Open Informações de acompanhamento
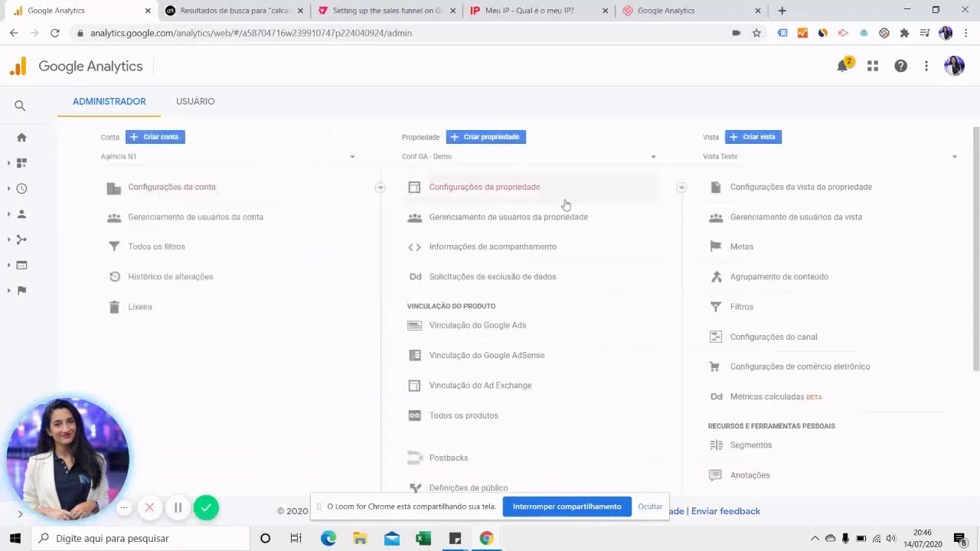Screen dimensions: 980x551 (x=492, y=246)
